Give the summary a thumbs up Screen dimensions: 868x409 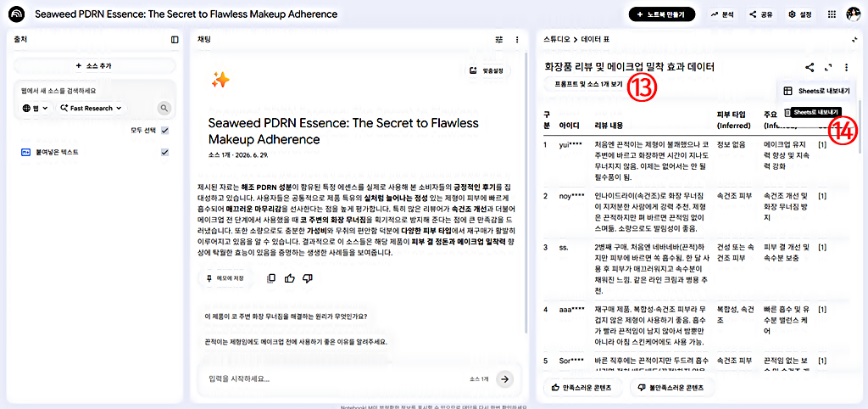(290, 278)
